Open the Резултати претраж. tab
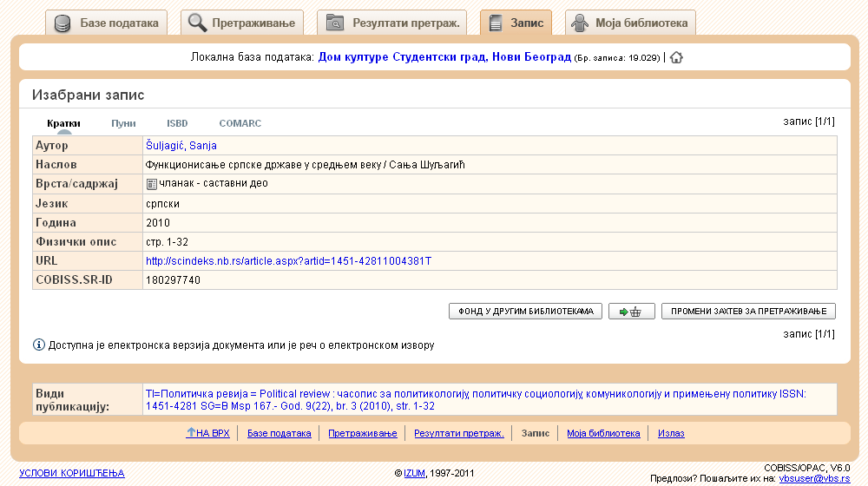This screenshot has height=486, width=868. (x=392, y=23)
